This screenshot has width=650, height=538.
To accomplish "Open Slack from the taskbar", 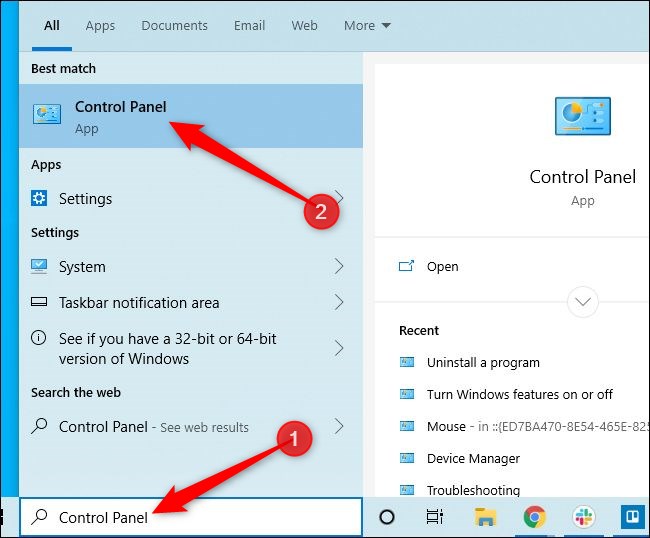I will (584, 517).
